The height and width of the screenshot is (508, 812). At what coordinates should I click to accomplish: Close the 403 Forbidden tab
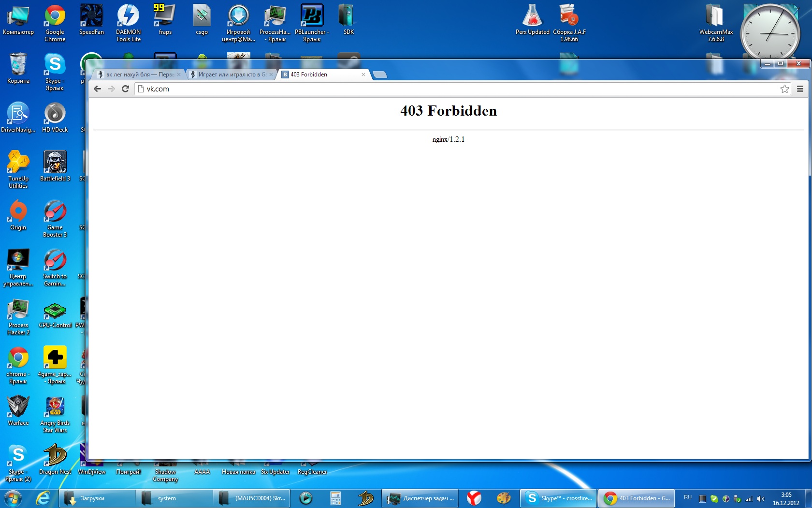coord(363,75)
